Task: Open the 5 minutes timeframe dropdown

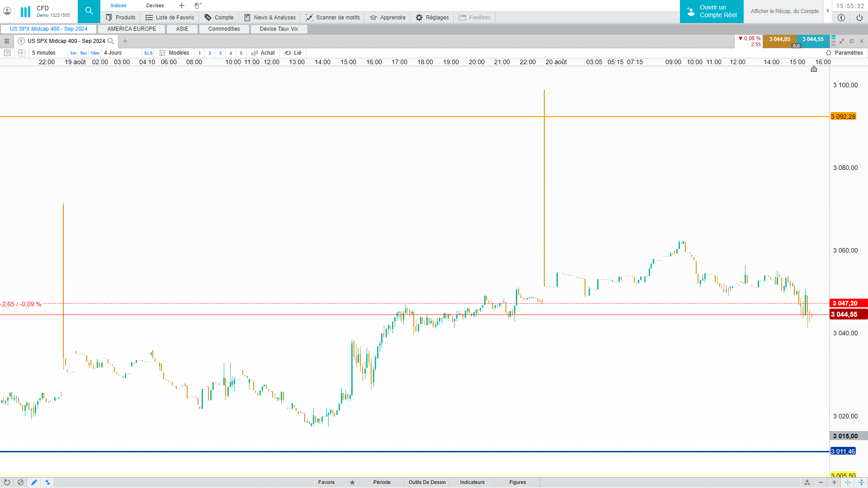Action: (44, 53)
